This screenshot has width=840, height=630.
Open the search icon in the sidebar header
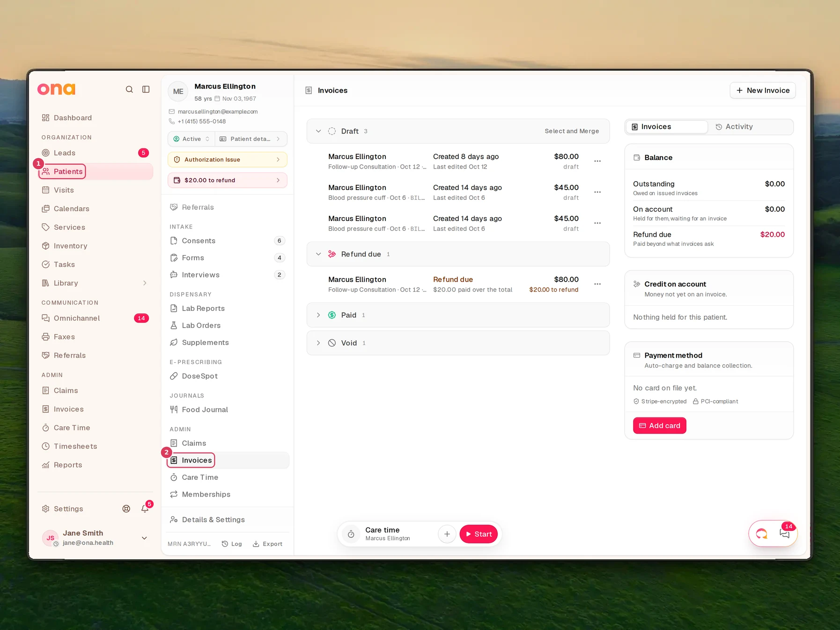point(129,89)
